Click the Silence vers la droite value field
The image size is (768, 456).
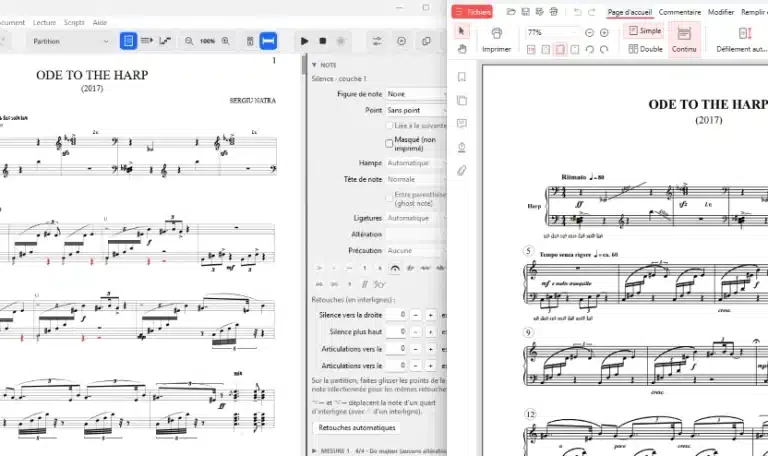pos(396,315)
